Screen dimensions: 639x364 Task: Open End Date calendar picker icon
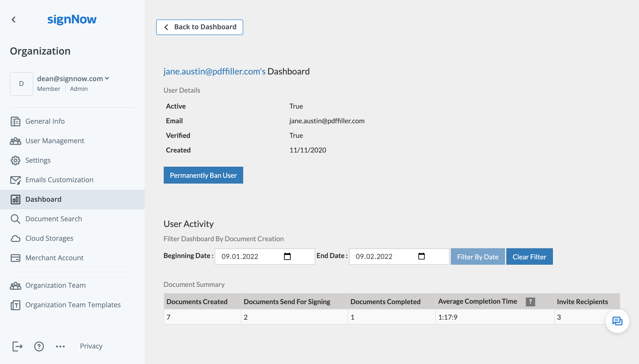click(x=421, y=256)
